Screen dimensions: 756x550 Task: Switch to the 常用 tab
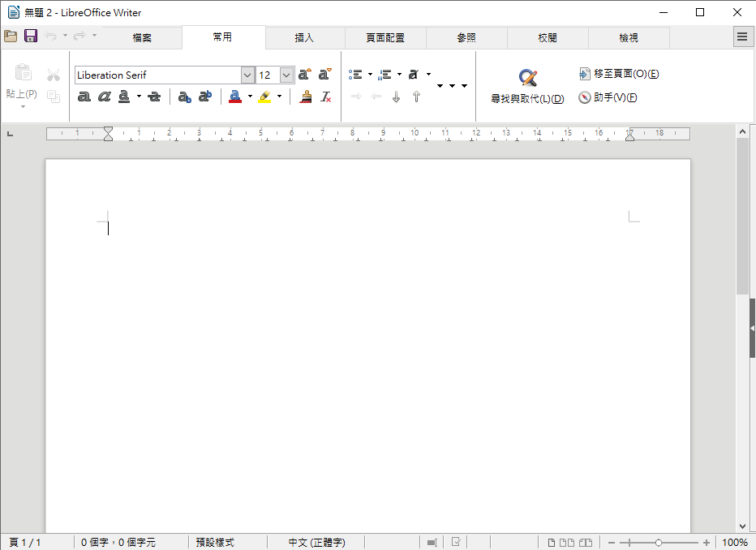(x=222, y=37)
